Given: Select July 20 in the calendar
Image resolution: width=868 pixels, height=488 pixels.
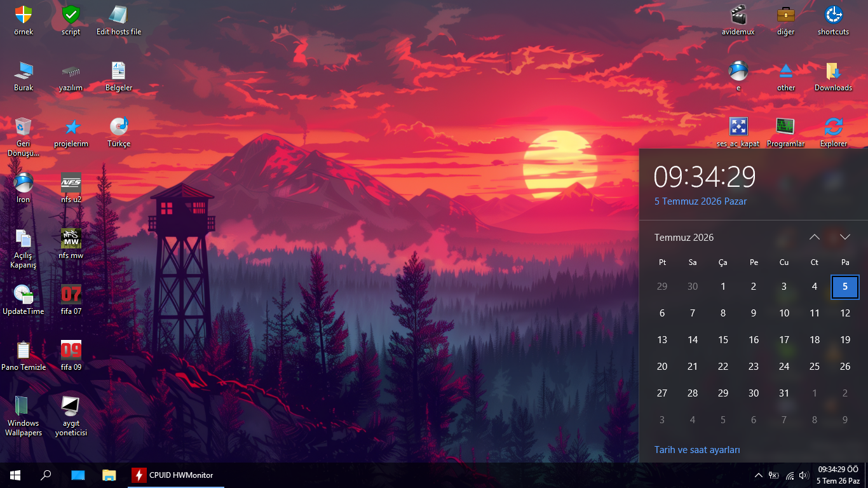Looking at the screenshot, I should [662, 367].
